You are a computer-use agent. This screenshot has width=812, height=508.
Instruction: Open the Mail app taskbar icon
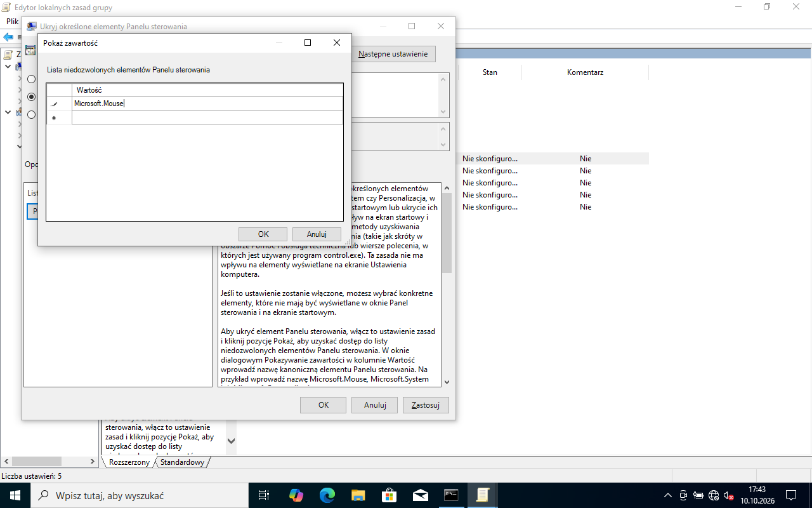[x=420, y=495]
